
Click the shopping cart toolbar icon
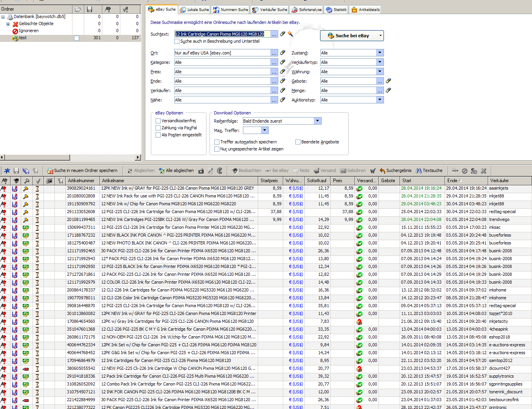373,171
